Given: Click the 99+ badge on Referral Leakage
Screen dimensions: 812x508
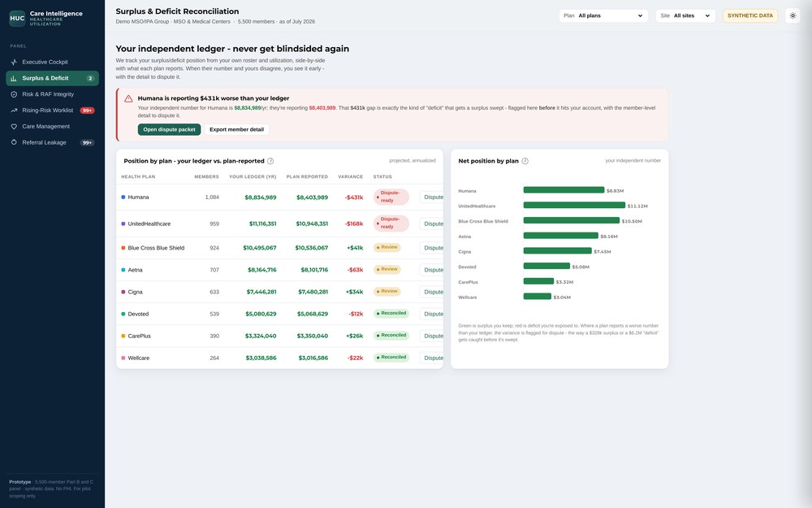Looking at the screenshot, I should click(x=87, y=142).
